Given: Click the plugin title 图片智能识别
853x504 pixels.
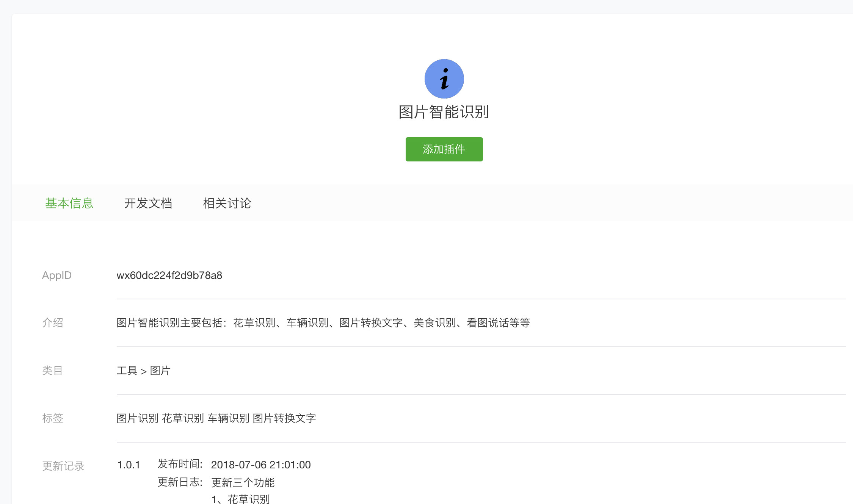Looking at the screenshot, I should tap(444, 112).
